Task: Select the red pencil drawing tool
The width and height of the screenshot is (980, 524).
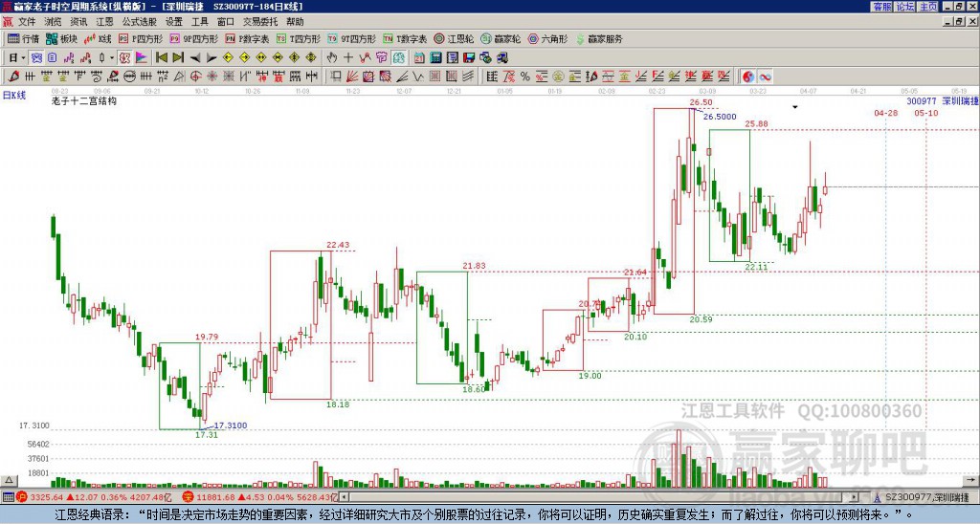Action: click(x=13, y=76)
